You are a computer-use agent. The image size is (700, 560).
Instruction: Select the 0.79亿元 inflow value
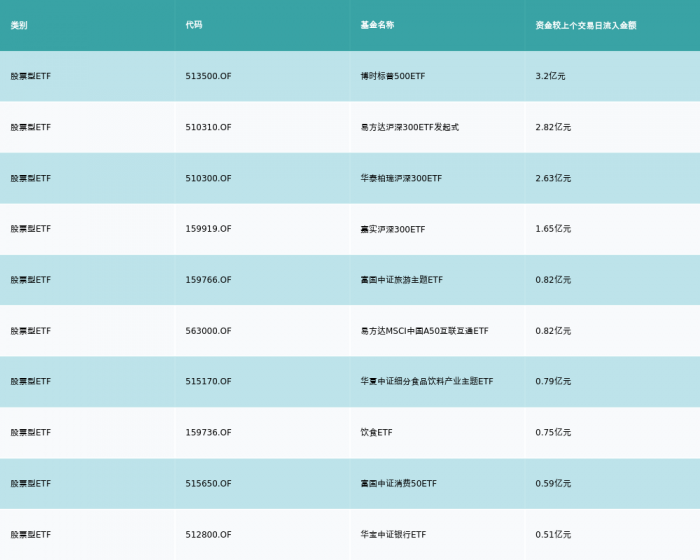pos(553,381)
